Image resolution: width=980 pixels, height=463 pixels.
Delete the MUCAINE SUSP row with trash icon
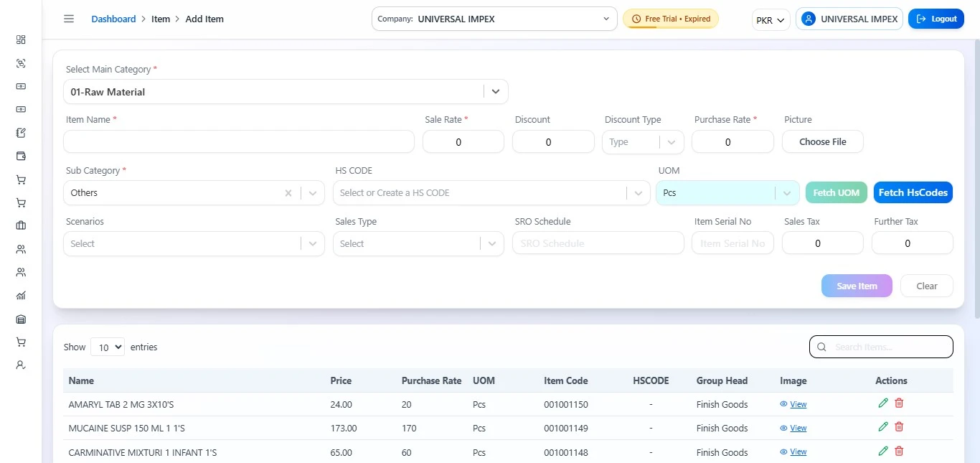click(x=898, y=426)
